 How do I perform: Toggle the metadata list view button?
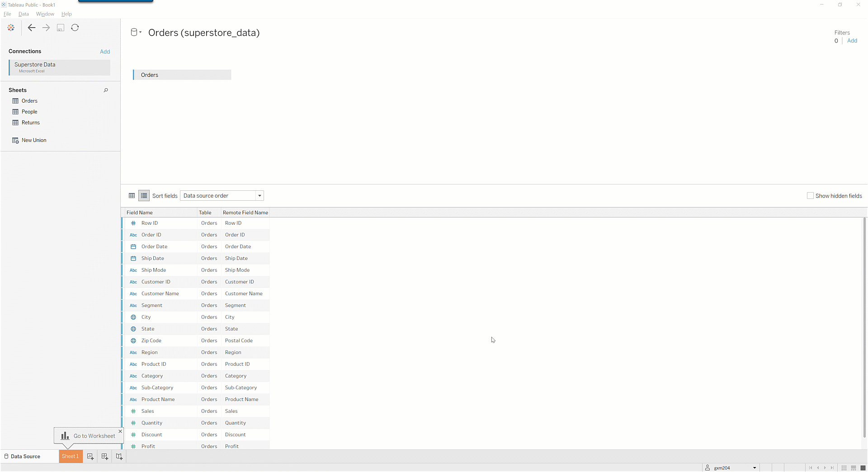pos(144,196)
